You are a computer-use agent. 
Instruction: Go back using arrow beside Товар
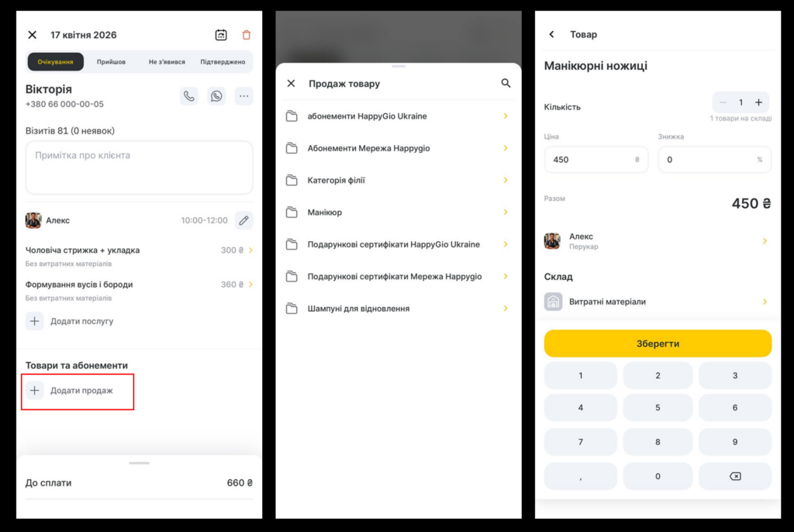pos(551,34)
